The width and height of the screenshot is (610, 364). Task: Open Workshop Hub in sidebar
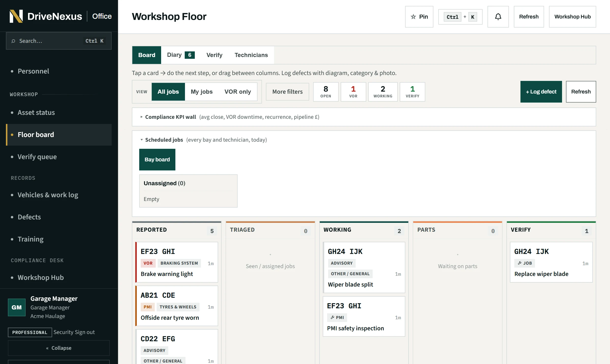(59, 278)
